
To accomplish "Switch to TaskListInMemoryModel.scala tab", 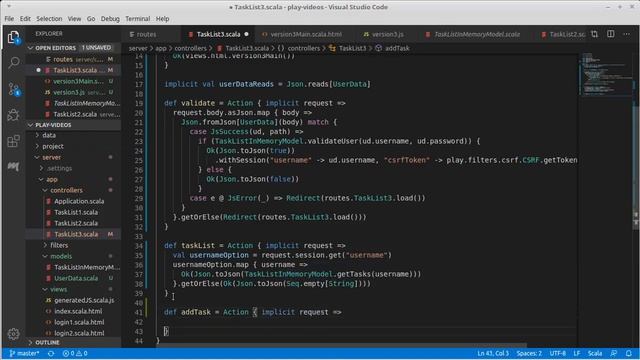I will tap(477, 35).
